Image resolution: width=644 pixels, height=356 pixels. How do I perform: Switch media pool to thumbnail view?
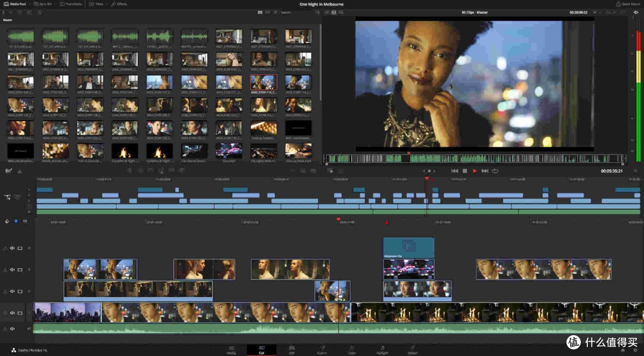tap(260, 13)
